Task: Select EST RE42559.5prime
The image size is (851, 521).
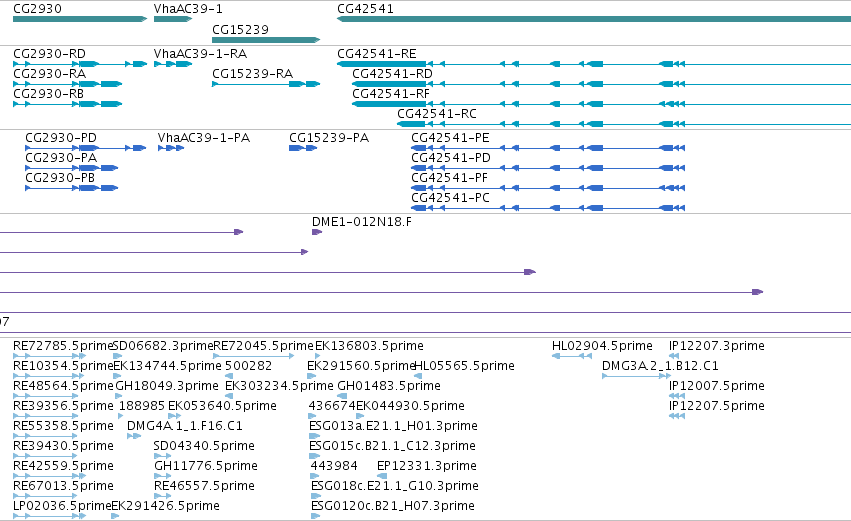Action: (x=49, y=476)
